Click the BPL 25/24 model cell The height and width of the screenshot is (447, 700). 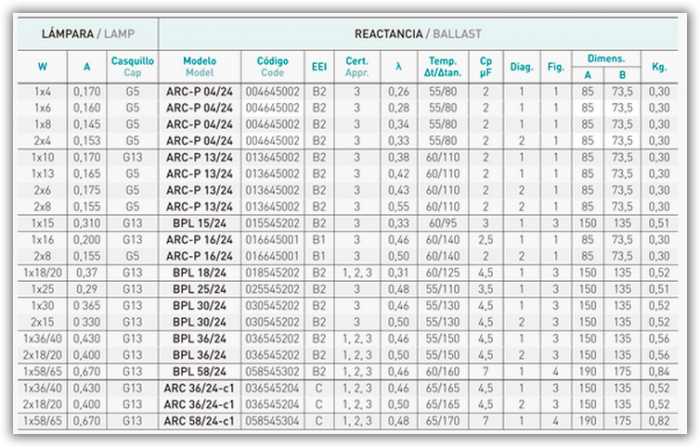(x=200, y=288)
